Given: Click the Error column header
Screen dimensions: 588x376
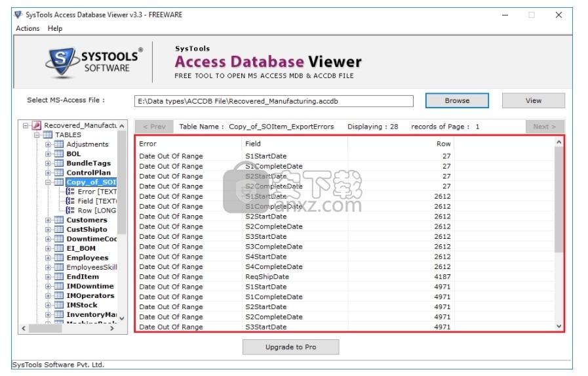Looking at the screenshot, I should pos(189,144).
